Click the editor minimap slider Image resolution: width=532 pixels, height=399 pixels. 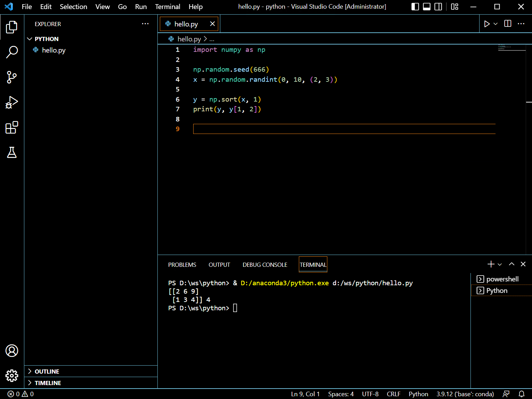click(x=511, y=47)
